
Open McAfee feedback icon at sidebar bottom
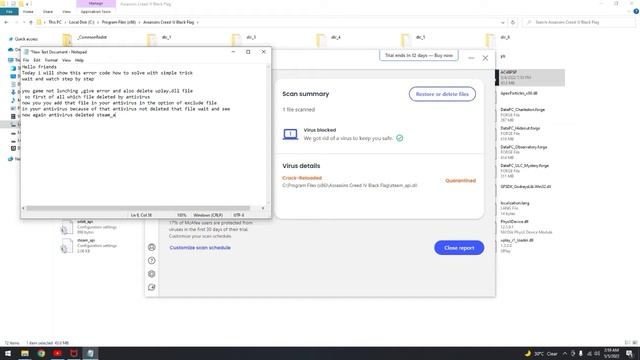[x=151, y=287]
